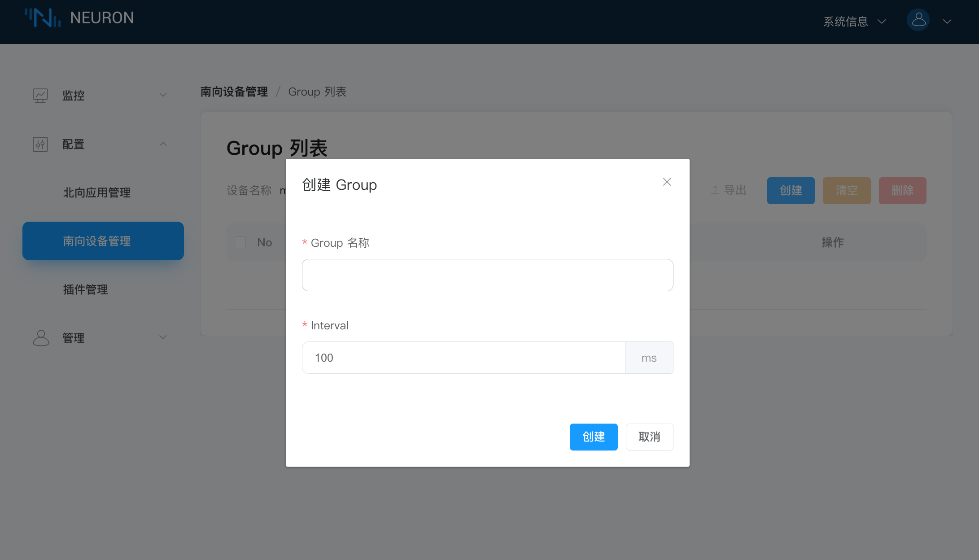This screenshot has width=979, height=560.
Task: Click 南向设备管理 in the breadcrumb
Action: pyautogui.click(x=234, y=92)
